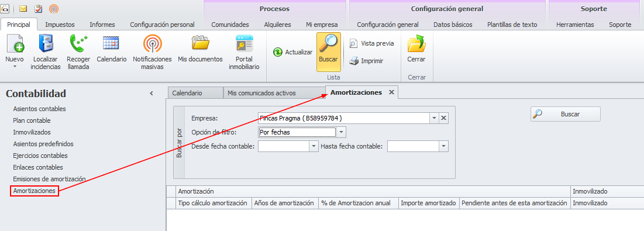The height and width of the screenshot is (231, 644).
Task: Switch to the Calendario document tab
Action: pos(195,93)
